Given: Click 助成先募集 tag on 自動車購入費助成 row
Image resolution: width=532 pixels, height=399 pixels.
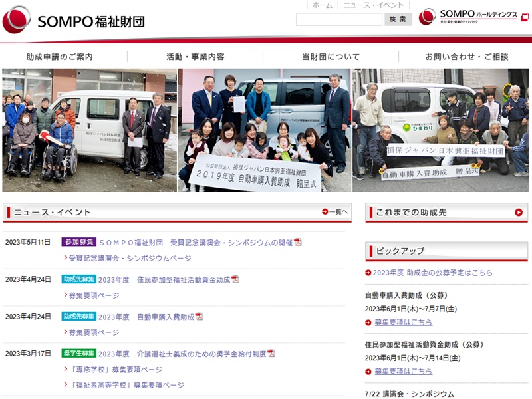Looking at the screenshot, I should [78, 316].
